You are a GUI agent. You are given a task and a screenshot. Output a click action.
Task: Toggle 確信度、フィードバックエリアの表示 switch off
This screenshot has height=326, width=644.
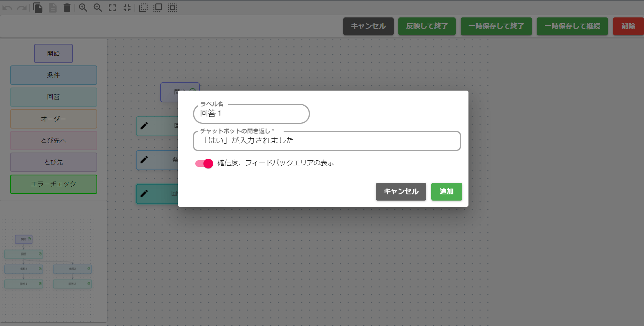click(204, 163)
